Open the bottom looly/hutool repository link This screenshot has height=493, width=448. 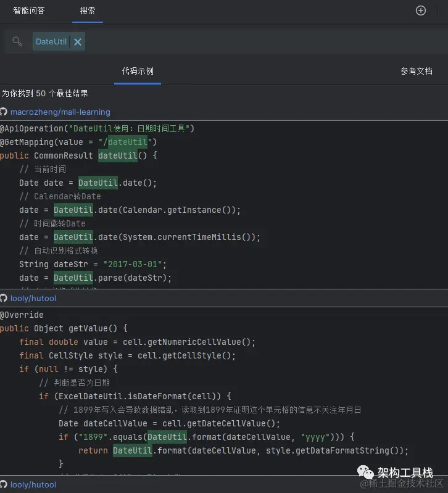click(33, 485)
